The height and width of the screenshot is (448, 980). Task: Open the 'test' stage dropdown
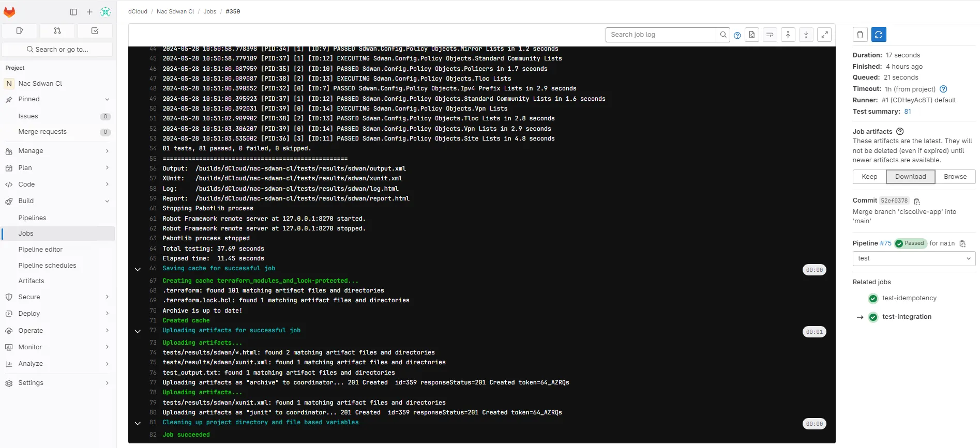(914, 258)
